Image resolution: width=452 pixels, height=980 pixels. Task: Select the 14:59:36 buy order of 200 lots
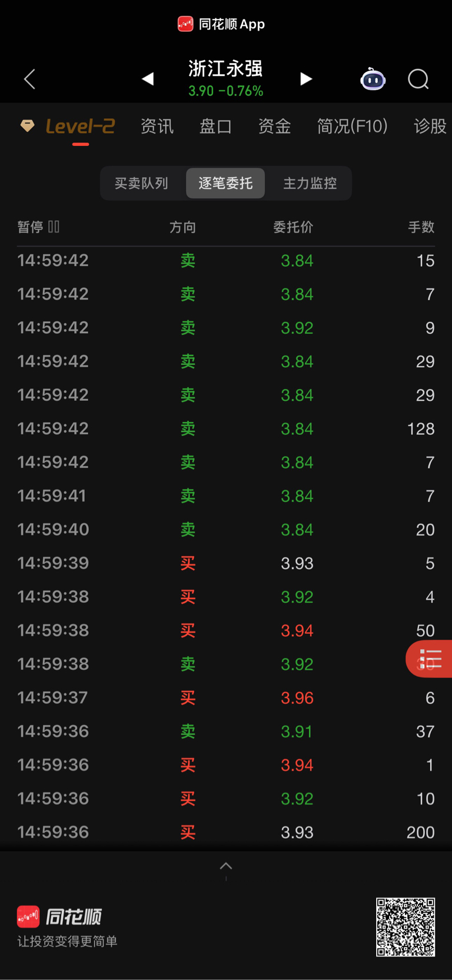[x=226, y=832]
